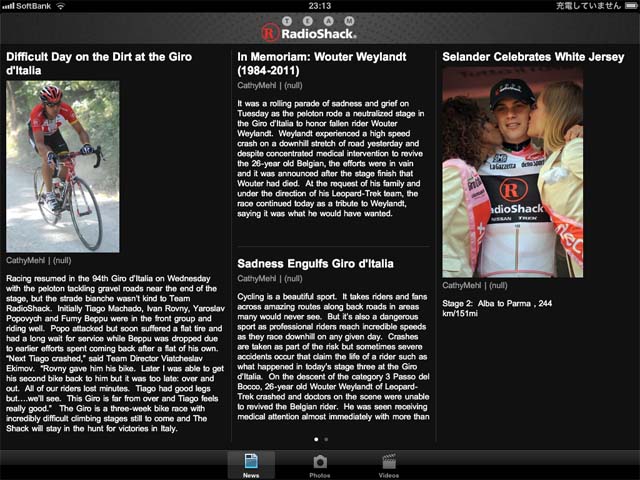Select the first page dot indicator
The width and height of the screenshot is (640, 480).
[316, 440]
